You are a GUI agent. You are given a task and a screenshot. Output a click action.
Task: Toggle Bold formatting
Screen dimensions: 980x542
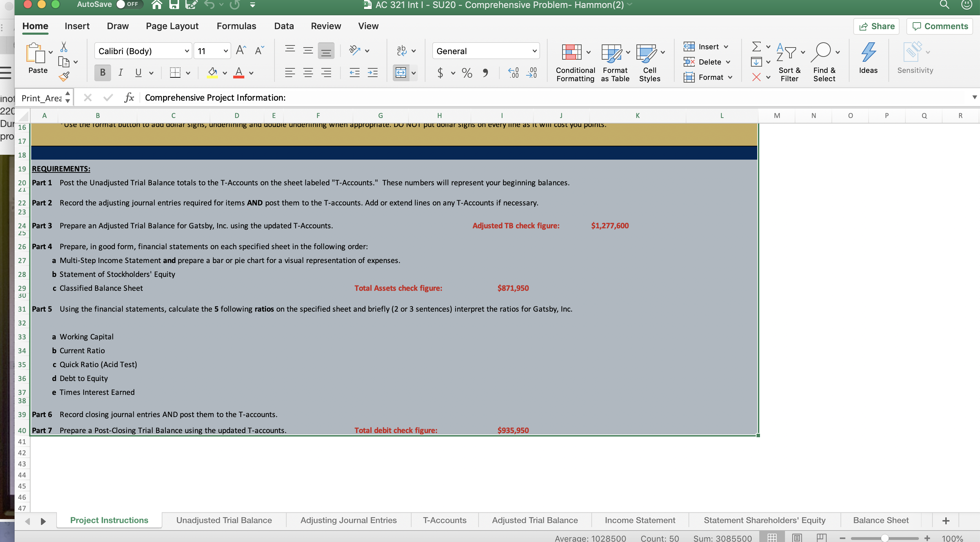pos(102,73)
